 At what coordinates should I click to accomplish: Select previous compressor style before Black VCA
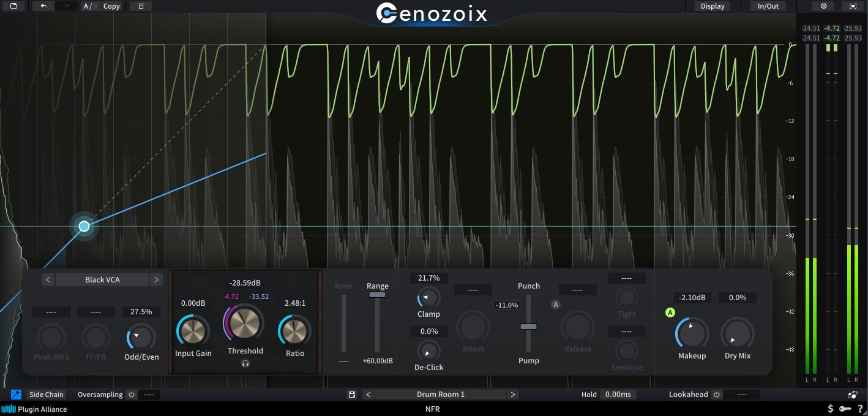(48, 280)
